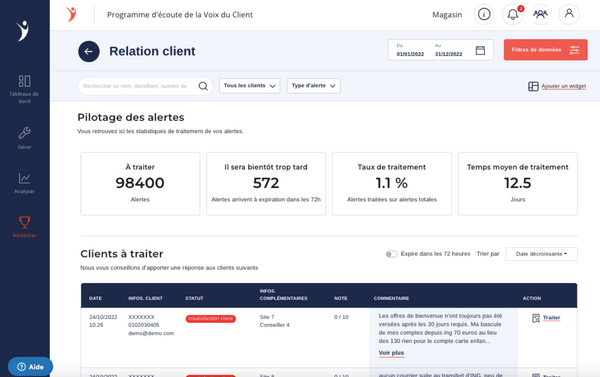Click the 0 / 10 note in first row
600x377 pixels.
[x=341, y=317]
